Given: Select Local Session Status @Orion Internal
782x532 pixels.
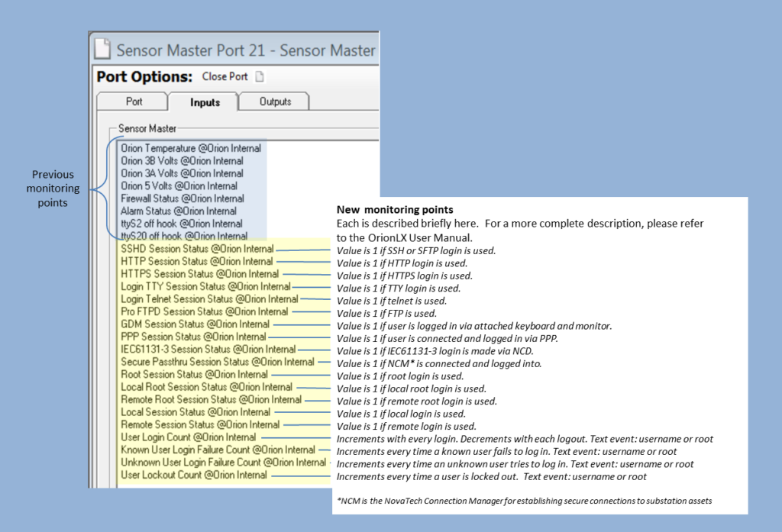Looking at the screenshot, I should [x=195, y=412].
